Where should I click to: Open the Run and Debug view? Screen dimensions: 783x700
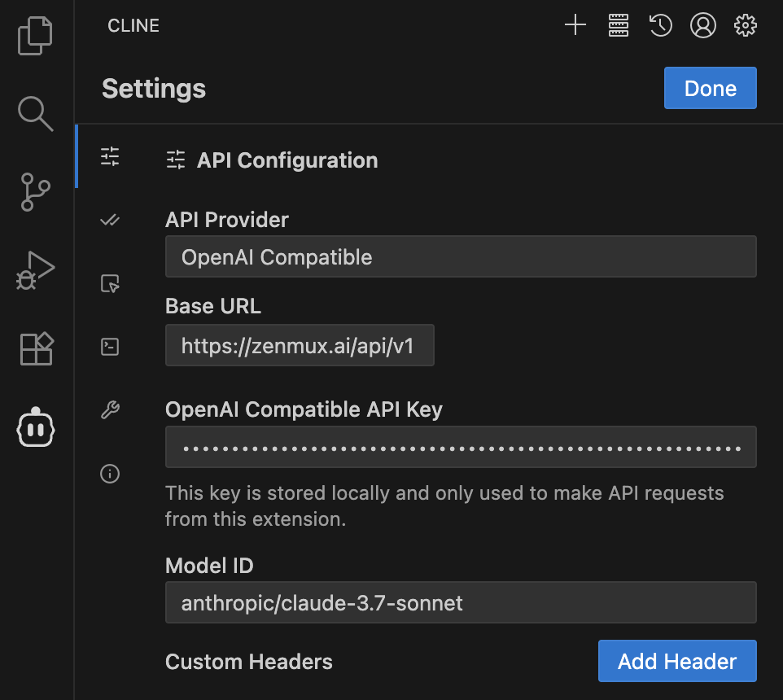(x=35, y=270)
